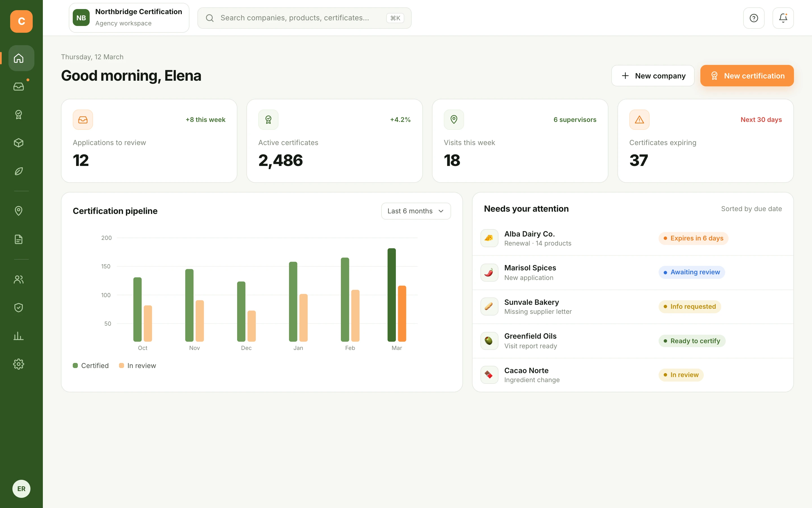The height and width of the screenshot is (508, 812).
Task: Open the Last 6 months dropdown
Action: 416,211
